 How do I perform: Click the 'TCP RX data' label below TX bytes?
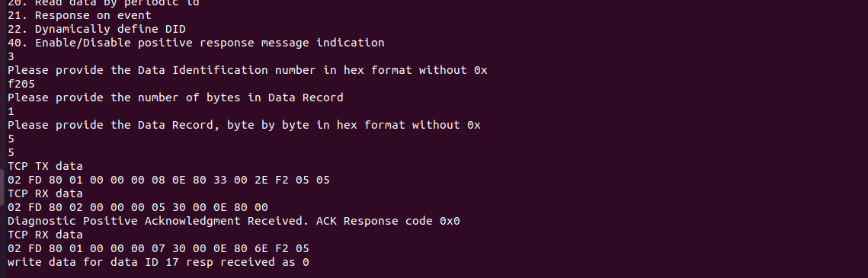tap(45, 193)
